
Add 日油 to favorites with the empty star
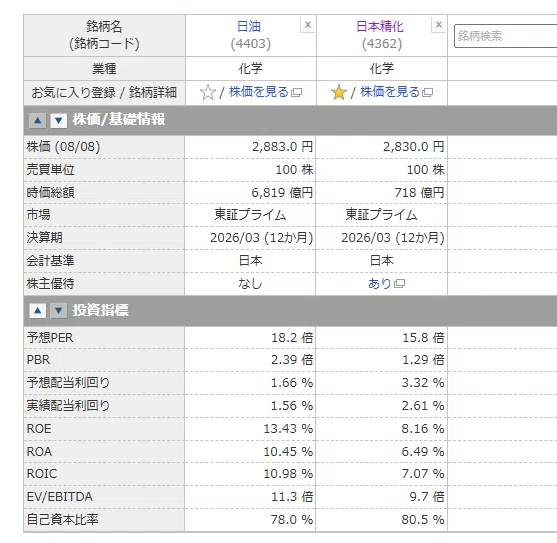(x=208, y=92)
